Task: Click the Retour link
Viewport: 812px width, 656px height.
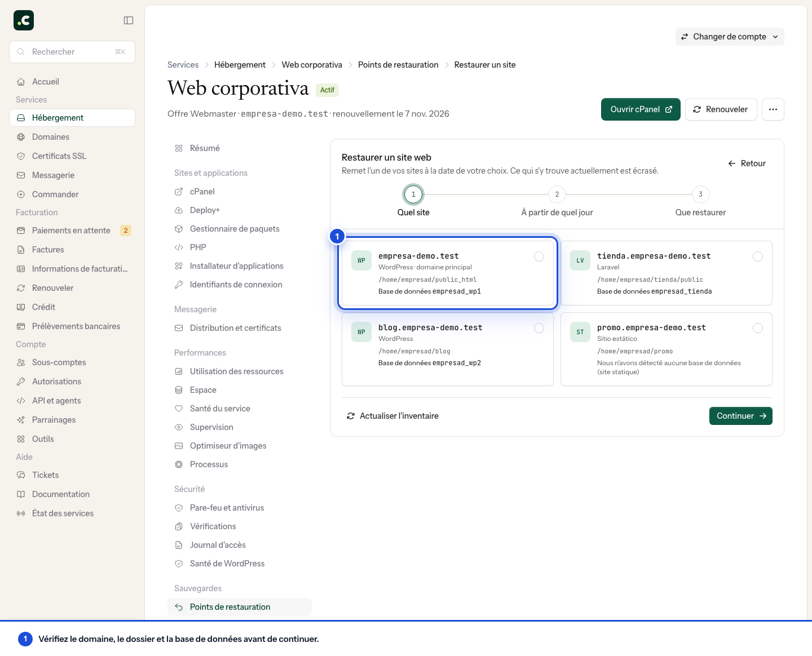Action: click(747, 163)
